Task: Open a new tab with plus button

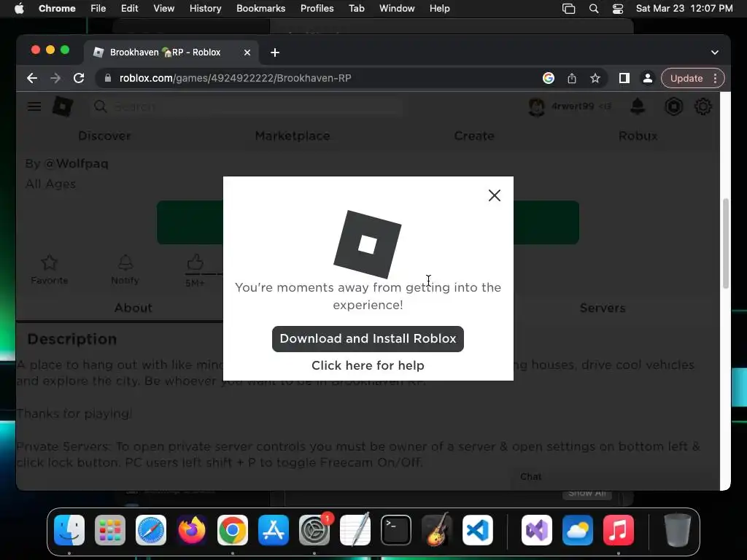Action: [275, 52]
